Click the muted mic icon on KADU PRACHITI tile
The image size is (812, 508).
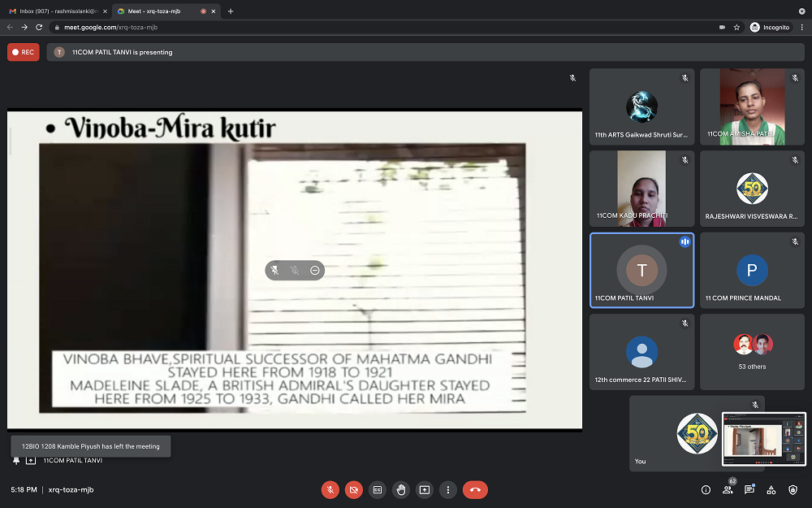(685, 159)
